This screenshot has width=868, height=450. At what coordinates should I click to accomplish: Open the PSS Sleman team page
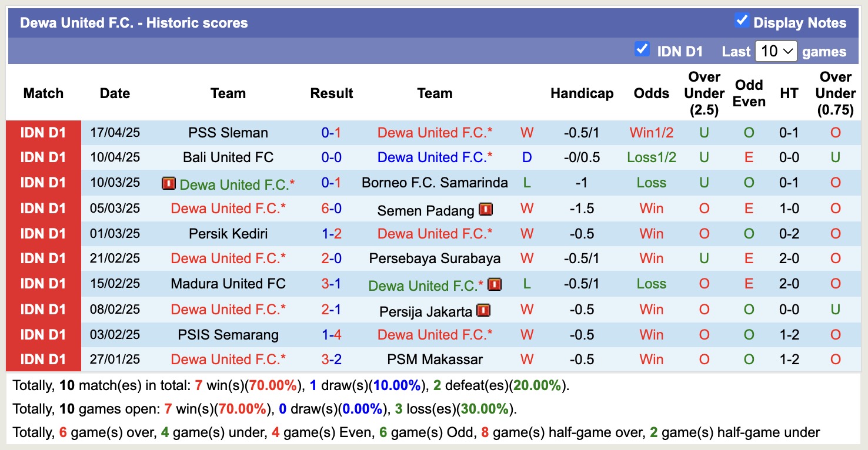(228, 132)
